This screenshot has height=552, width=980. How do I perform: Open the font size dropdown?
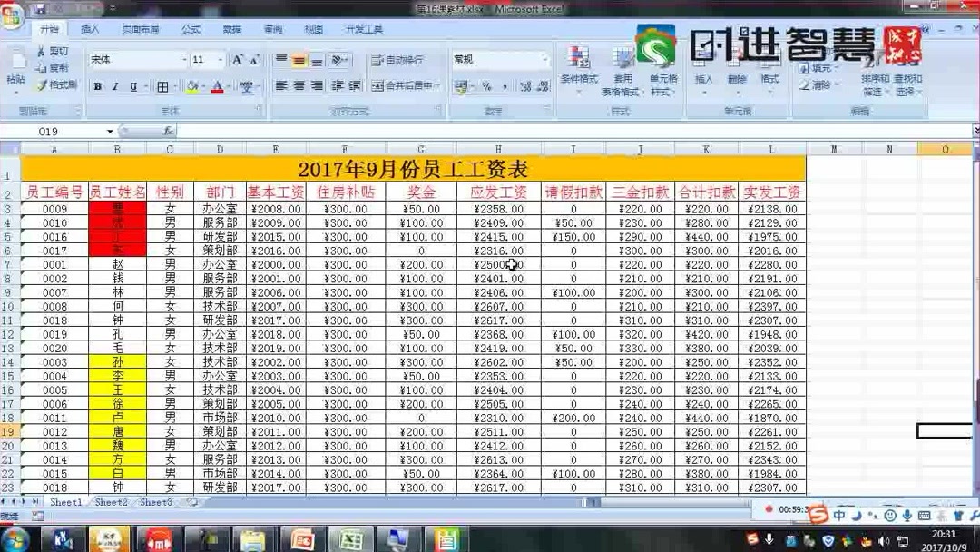click(x=220, y=60)
